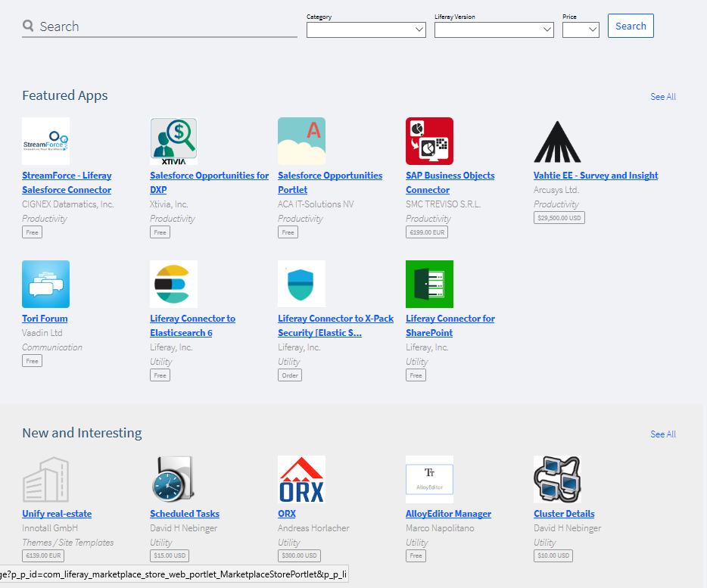Open the Unify real-estate building icon
This screenshot has height=588, width=707.
point(45,479)
